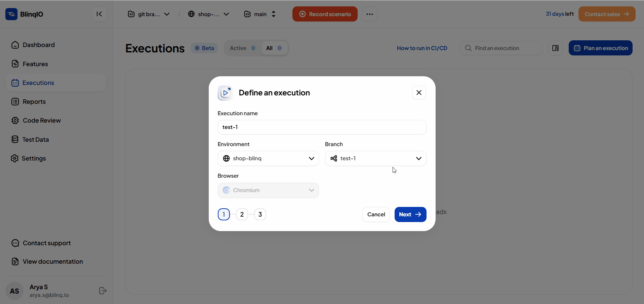Go to step 2 of the wizard
The width and height of the screenshot is (644, 304).
pos(242,214)
